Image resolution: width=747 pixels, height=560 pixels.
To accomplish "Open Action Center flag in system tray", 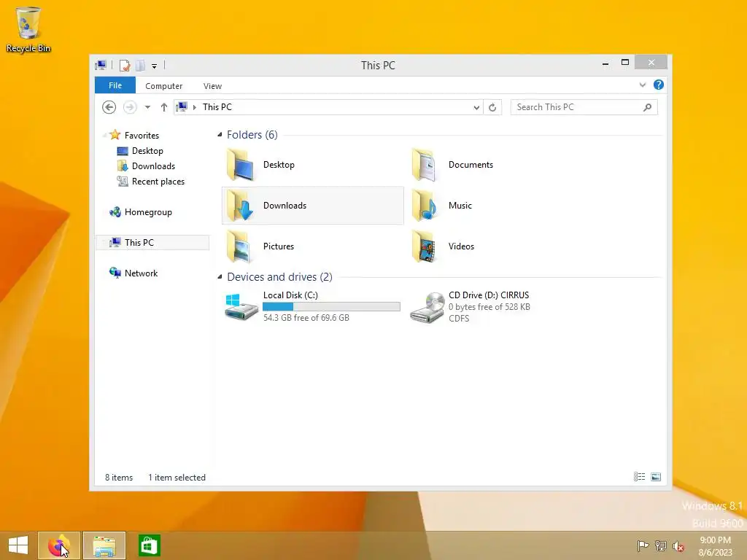I will pos(643,546).
